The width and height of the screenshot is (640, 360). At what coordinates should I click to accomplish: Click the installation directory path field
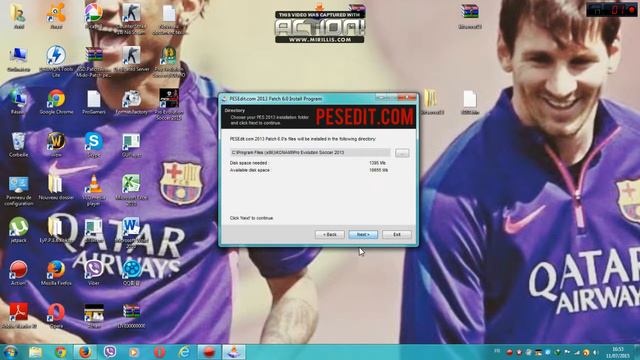pyautogui.click(x=310, y=153)
